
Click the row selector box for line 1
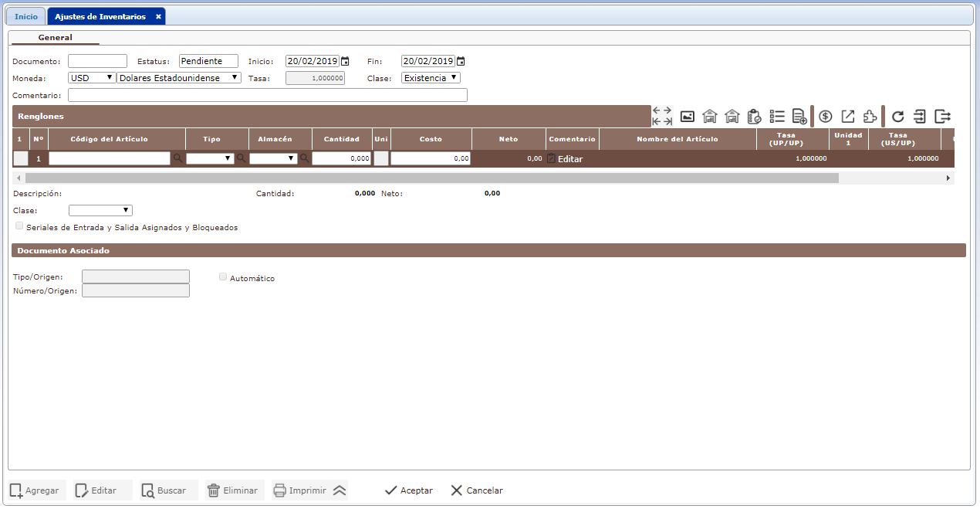click(x=21, y=158)
